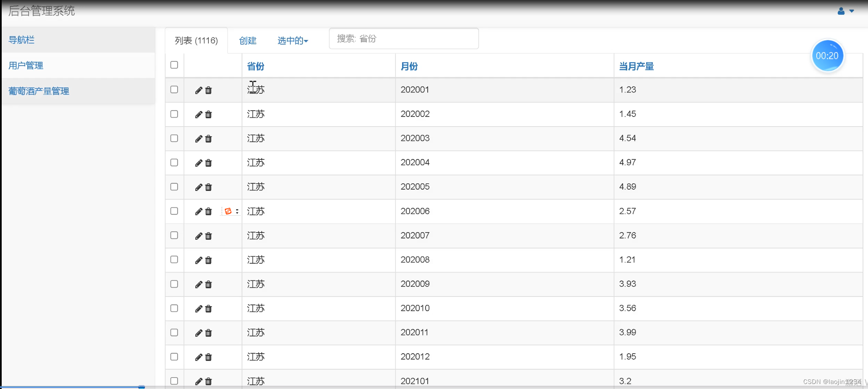This screenshot has width=868, height=389.
Task: Open edit icon on the 202005 record
Action: point(198,187)
